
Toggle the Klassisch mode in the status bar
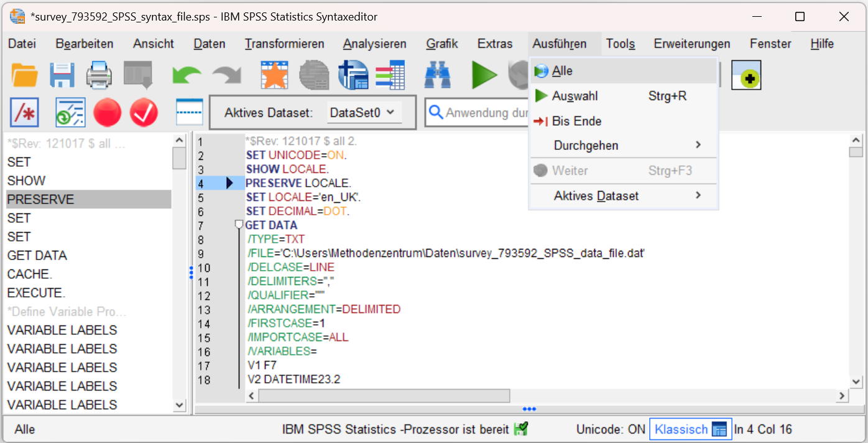point(689,429)
